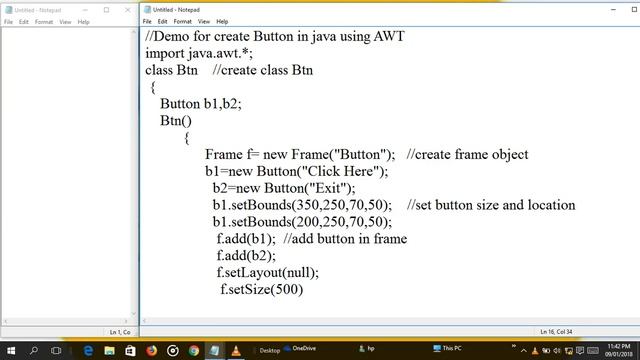Maximize the front Notepad window
The height and width of the screenshot is (360, 640).
coord(634,9)
